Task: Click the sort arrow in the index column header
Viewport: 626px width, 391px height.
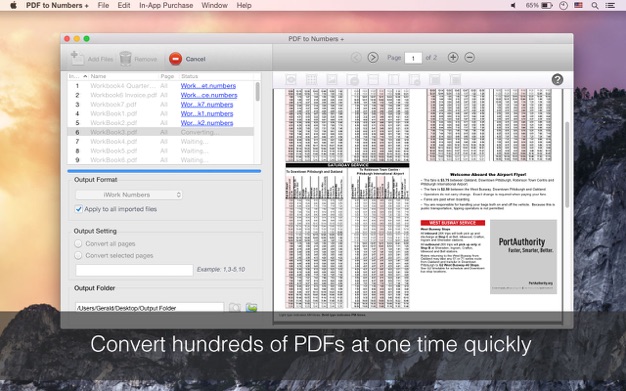Action: pyautogui.click(x=85, y=76)
